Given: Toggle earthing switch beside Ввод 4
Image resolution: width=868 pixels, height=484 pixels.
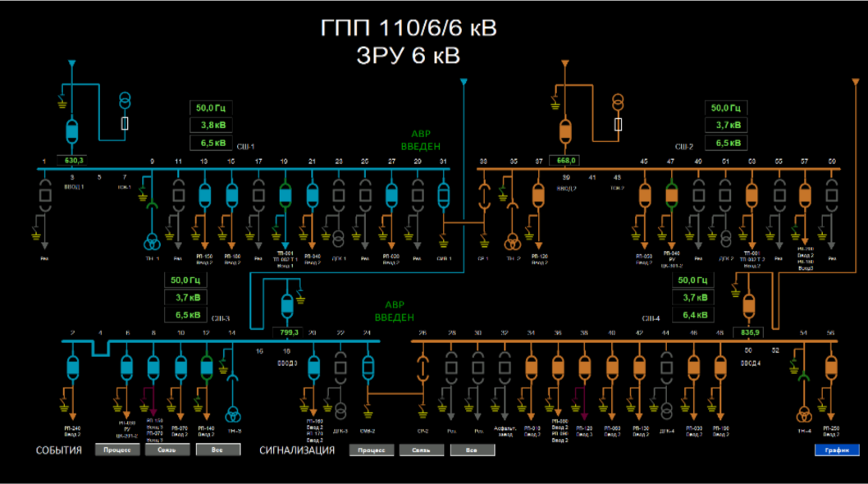Looking at the screenshot, I should (735, 290).
